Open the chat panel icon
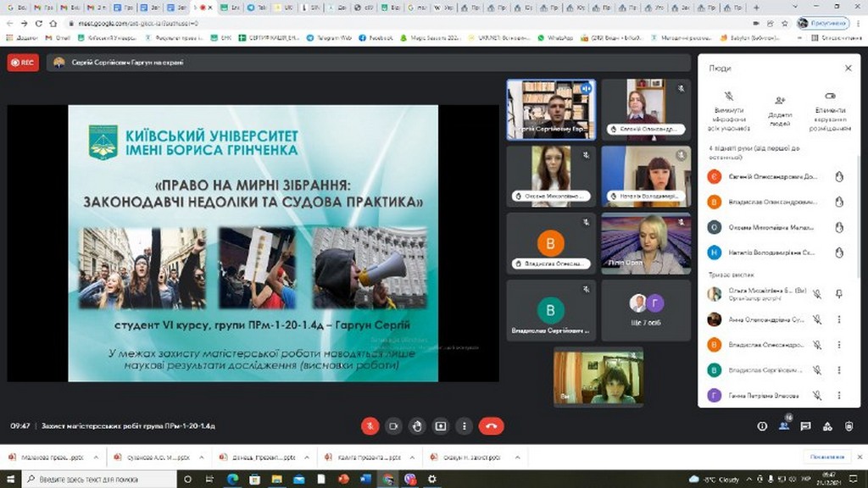This screenshot has height=488, width=868. pos(805,426)
